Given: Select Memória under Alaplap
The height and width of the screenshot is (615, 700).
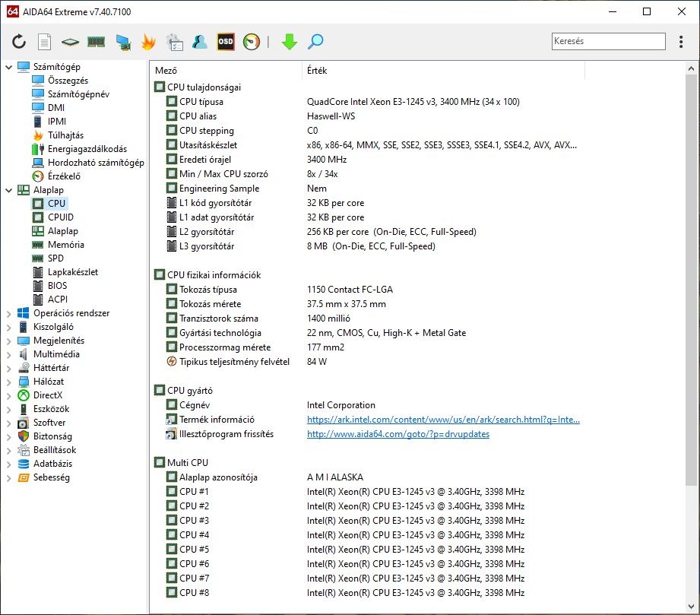Looking at the screenshot, I should click(65, 245).
